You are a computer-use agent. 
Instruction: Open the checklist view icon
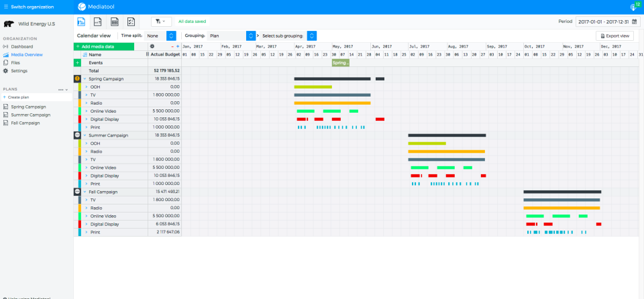[131, 21]
